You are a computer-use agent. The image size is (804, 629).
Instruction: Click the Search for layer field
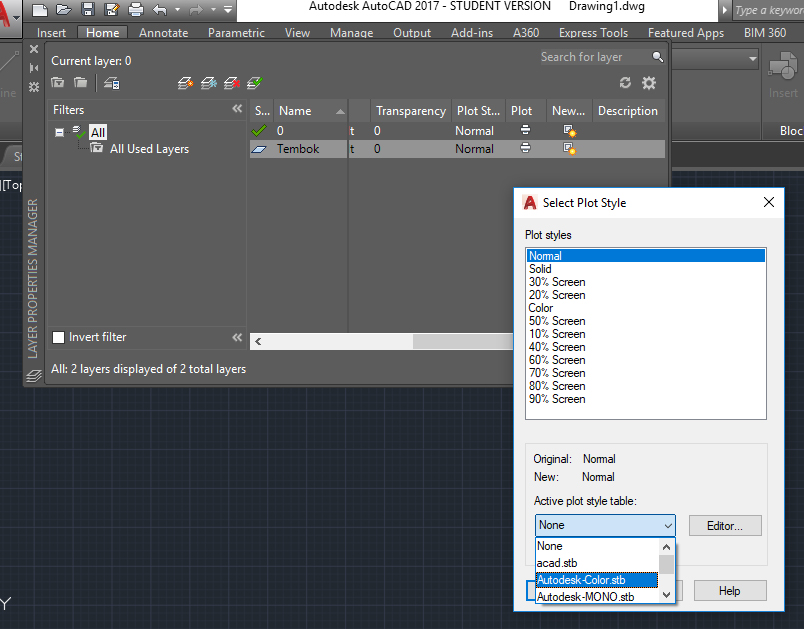594,57
